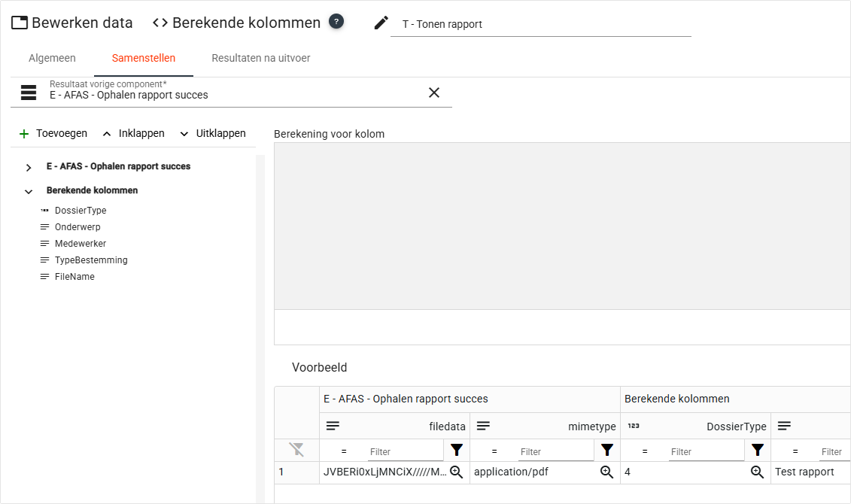Click filter funnel icon for mimetype column
Viewport: 851px width, 504px height.
pos(607,451)
